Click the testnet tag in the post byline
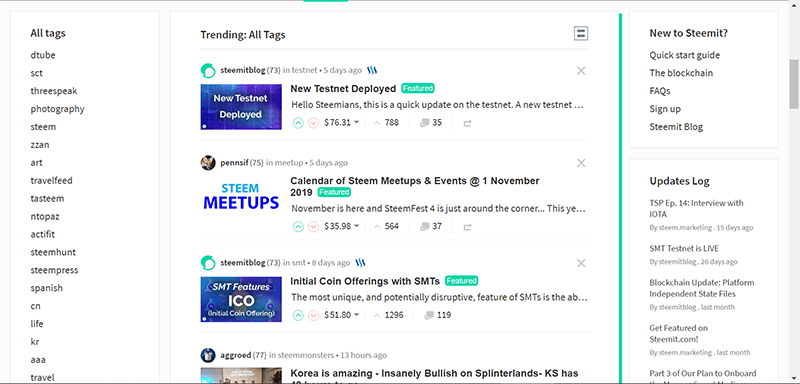 [304, 70]
